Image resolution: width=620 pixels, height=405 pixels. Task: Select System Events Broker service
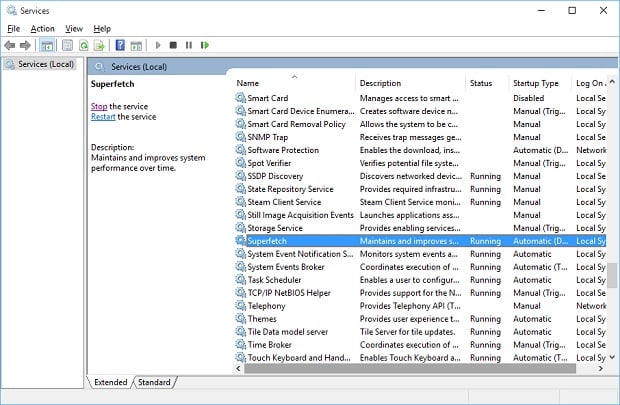[x=286, y=267]
